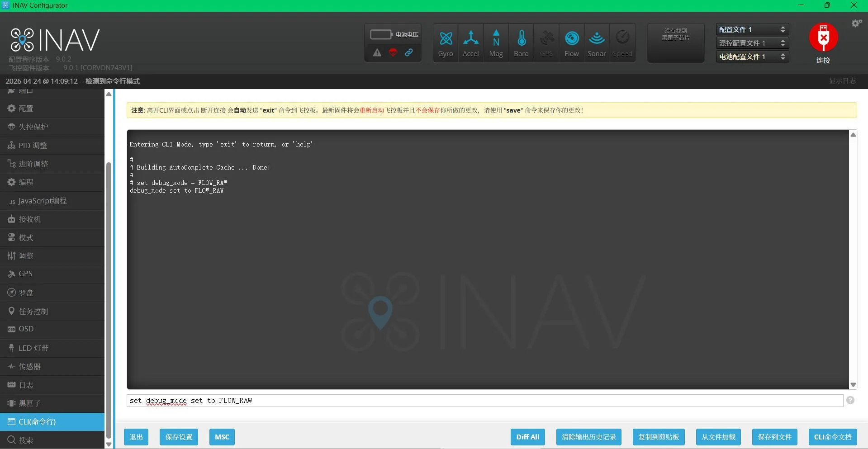Click the Baro sensor status icon
The width and height of the screenshot is (868, 449).
[x=522, y=43]
